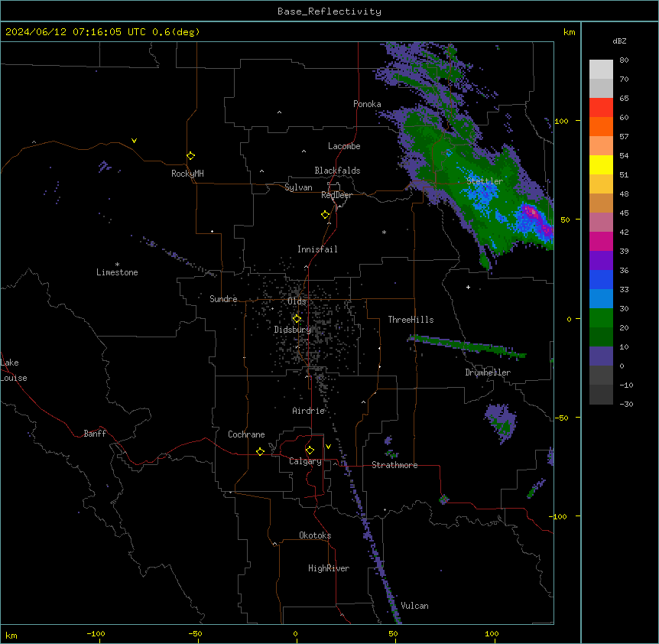Click the yellow marker above Didsbury
This screenshot has height=644, width=659.
pyautogui.click(x=297, y=319)
